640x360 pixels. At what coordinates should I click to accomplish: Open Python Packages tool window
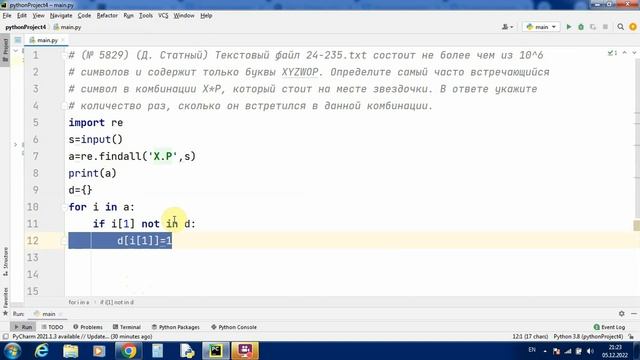tap(176, 327)
